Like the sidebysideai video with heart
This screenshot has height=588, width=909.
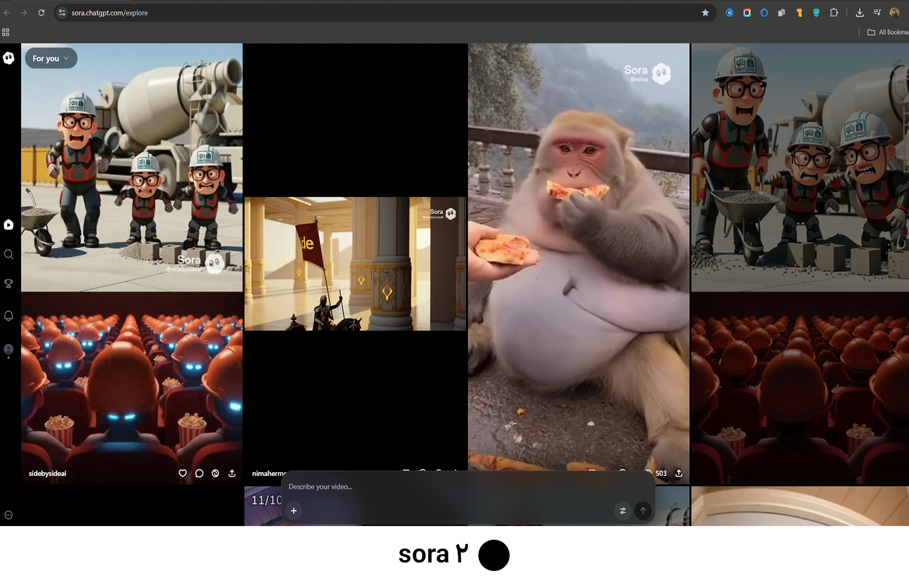point(183,473)
